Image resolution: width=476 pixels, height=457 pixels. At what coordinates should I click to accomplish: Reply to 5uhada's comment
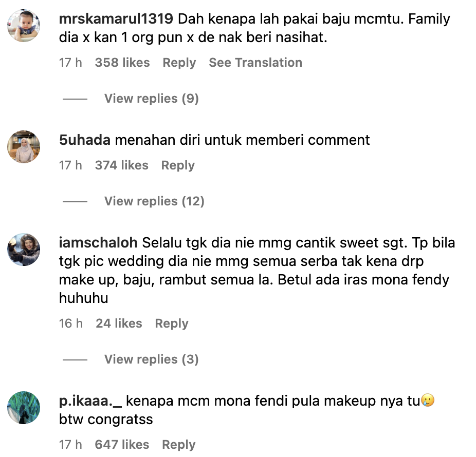pyautogui.click(x=178, y=165)
